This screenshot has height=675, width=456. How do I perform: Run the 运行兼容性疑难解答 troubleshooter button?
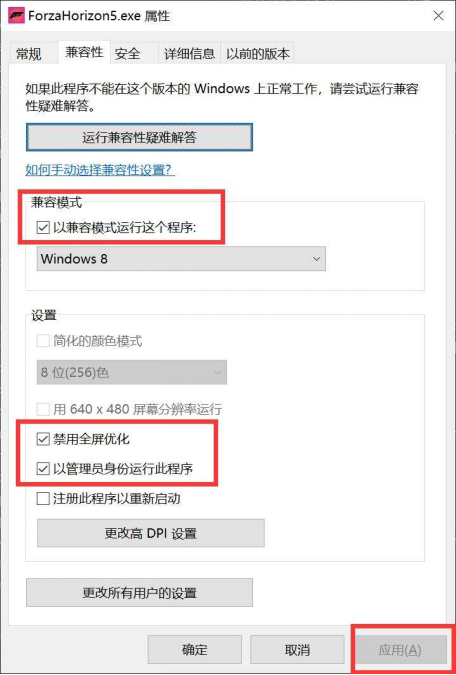pyautogui.click(x=139, y=137)
